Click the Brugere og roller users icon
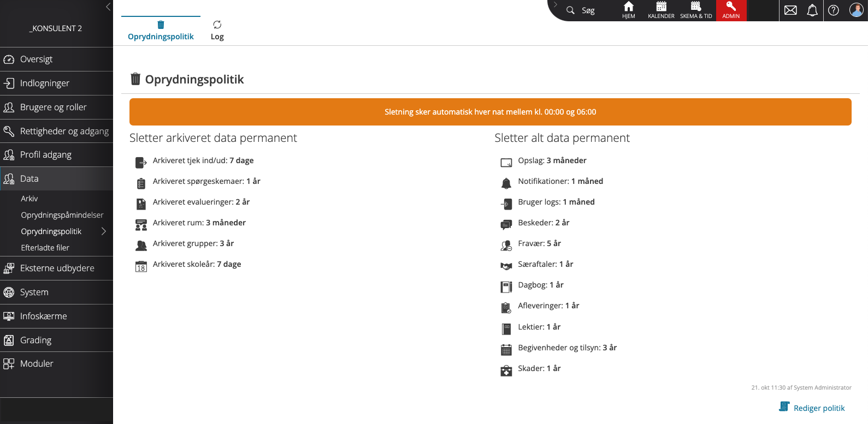 (x=9, y=107)
